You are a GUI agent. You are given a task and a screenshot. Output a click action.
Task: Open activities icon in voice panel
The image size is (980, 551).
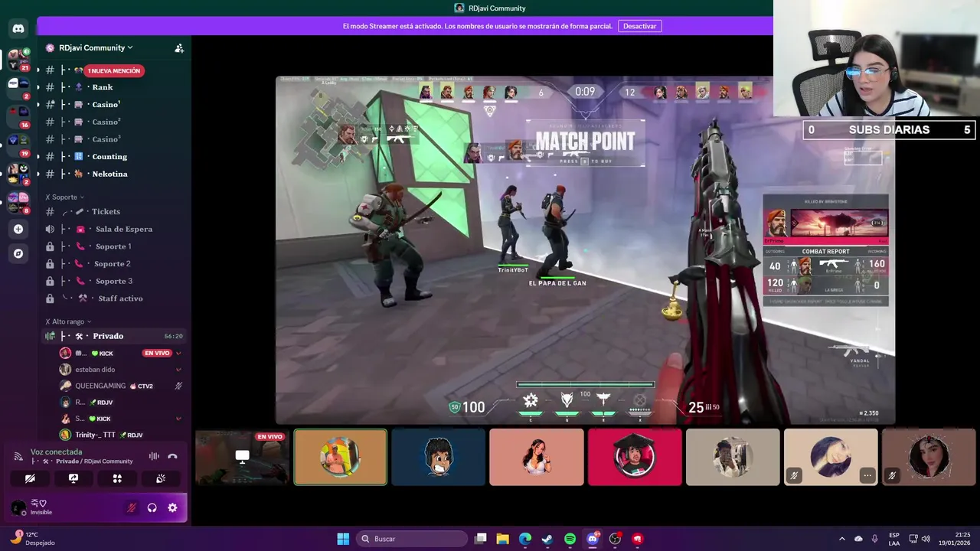point(117,478)
